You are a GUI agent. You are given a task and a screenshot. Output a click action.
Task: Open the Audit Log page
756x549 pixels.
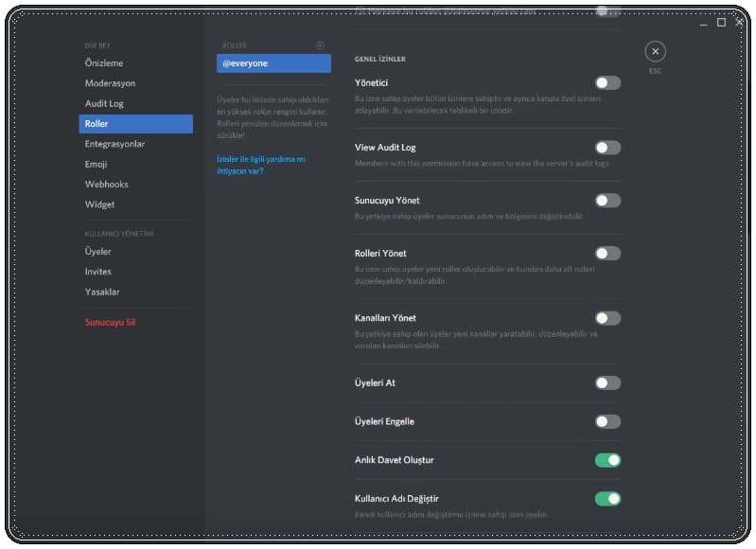pyautogui.click(x=104, y=103)
